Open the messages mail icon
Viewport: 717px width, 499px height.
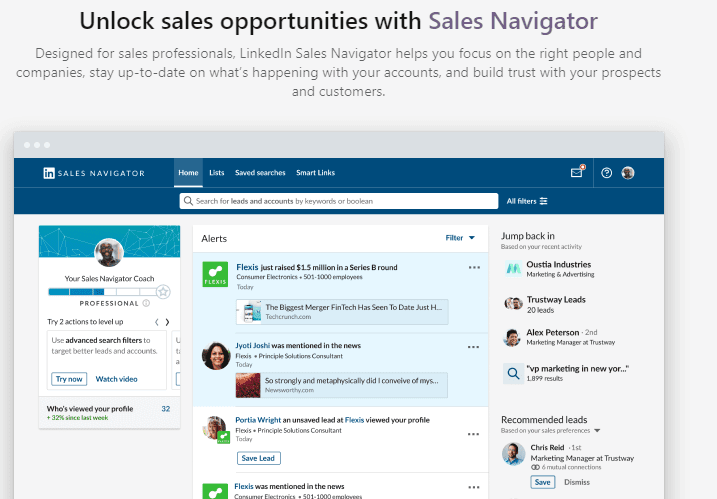577,172
